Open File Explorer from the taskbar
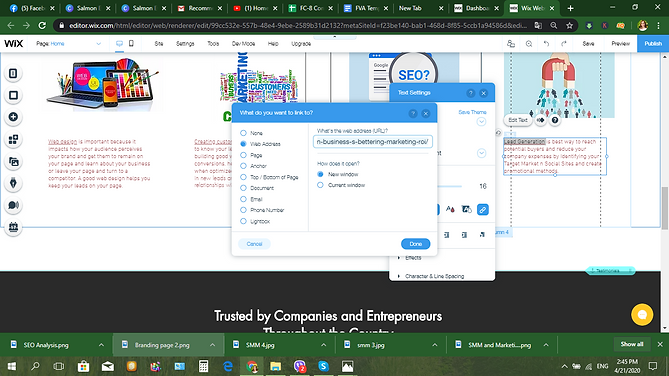This screenshot has height=376, width=669. tap(276, 366)
